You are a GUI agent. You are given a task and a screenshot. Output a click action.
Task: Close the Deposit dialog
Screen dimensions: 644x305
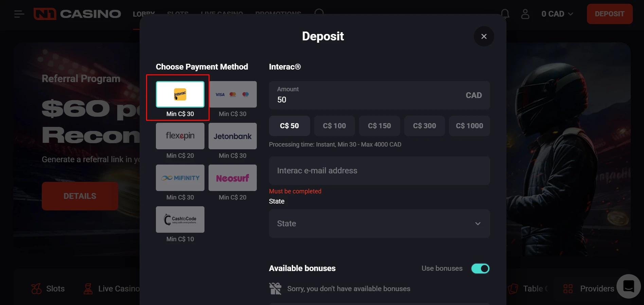[x=484, y=36]
